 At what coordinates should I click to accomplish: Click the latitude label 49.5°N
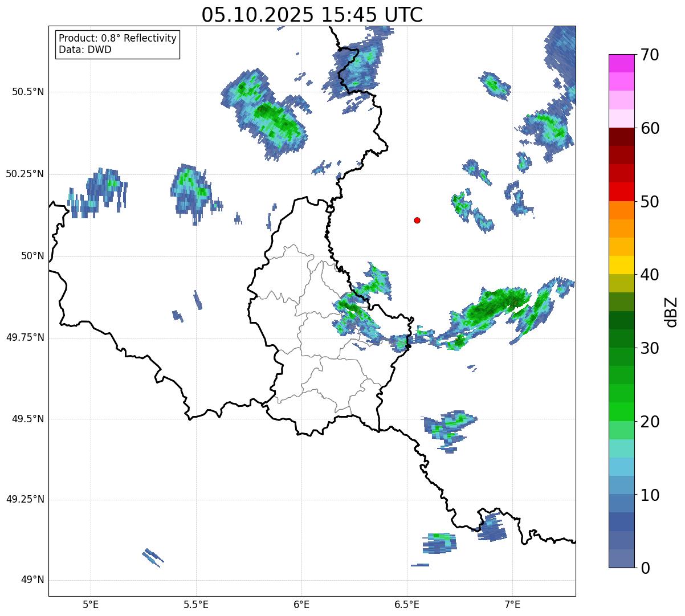28,419
